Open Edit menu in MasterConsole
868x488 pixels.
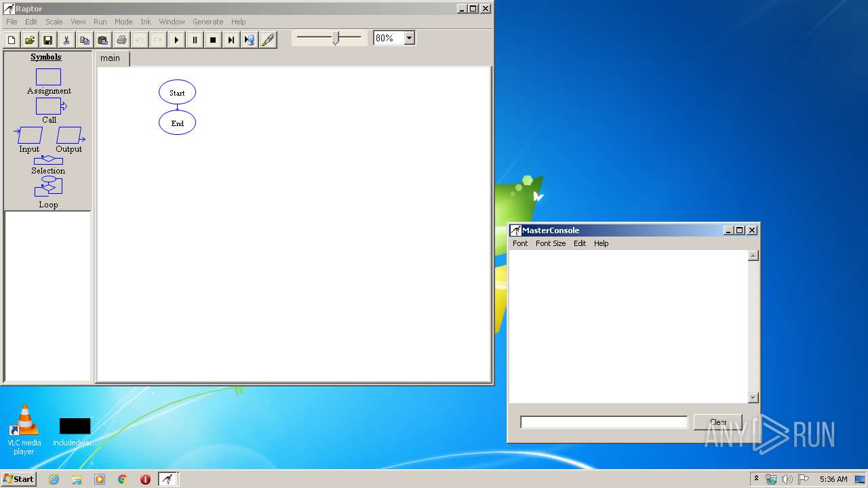point(580,243)
